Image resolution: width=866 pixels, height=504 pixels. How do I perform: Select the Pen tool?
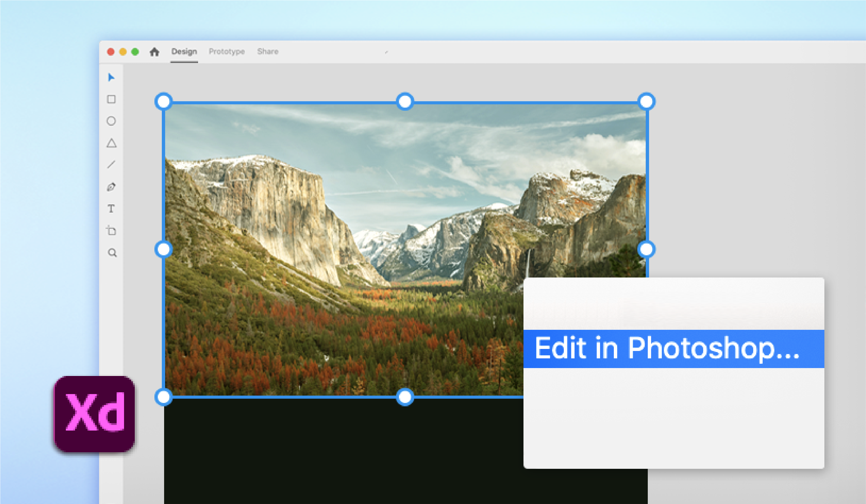111,187
